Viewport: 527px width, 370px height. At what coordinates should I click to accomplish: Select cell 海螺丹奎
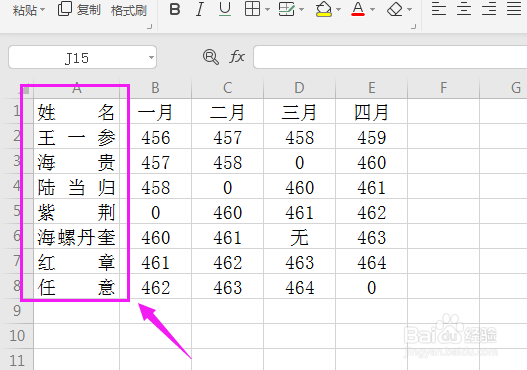(77, 236)
